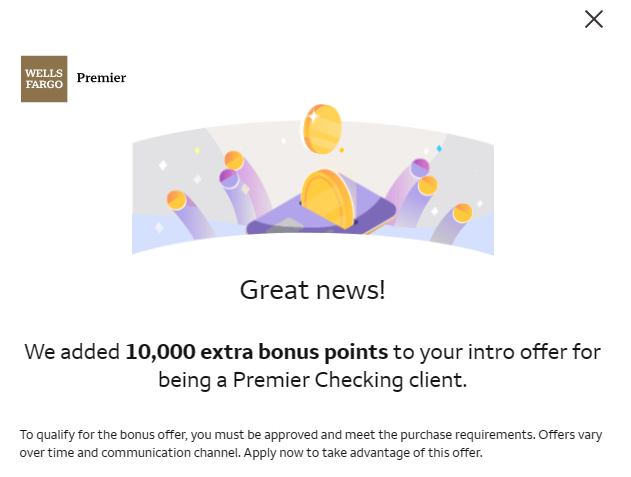This screenshot has width=631, height=477.
Task: Click the large gold coin at top of illustration
Action: [321, 128]
